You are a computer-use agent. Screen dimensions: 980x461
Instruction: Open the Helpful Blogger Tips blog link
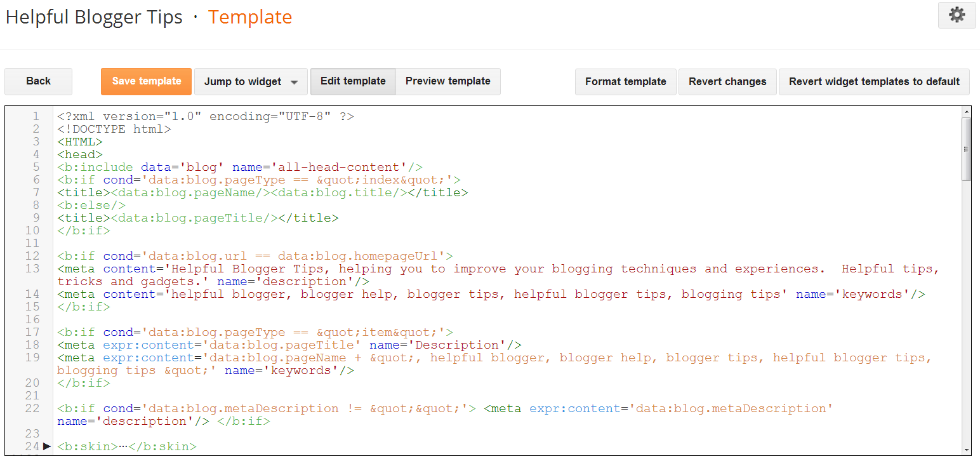pyautogui.click(x=94, y=17)
